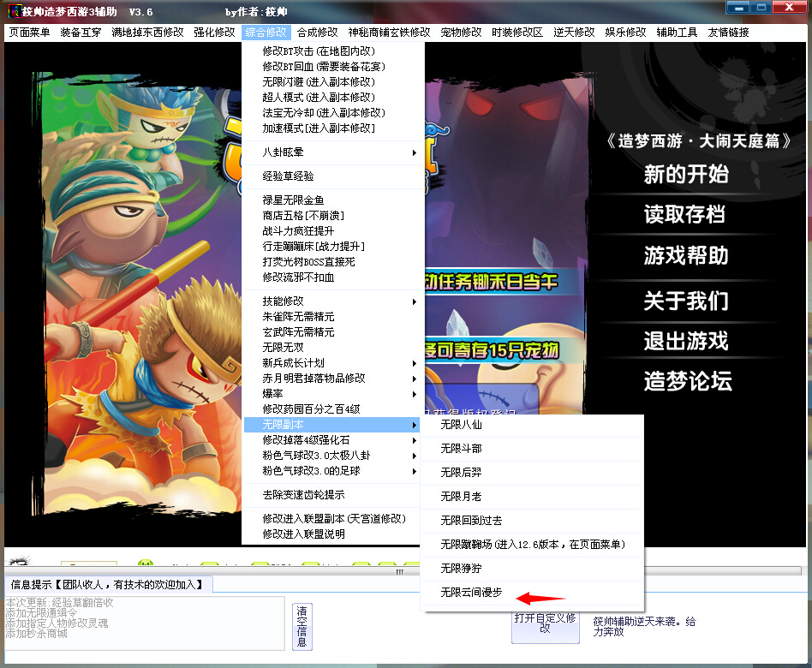Screen dimensions: 812x668
Task: Click the 清空信息 button
Action: (x=302, y=627)
